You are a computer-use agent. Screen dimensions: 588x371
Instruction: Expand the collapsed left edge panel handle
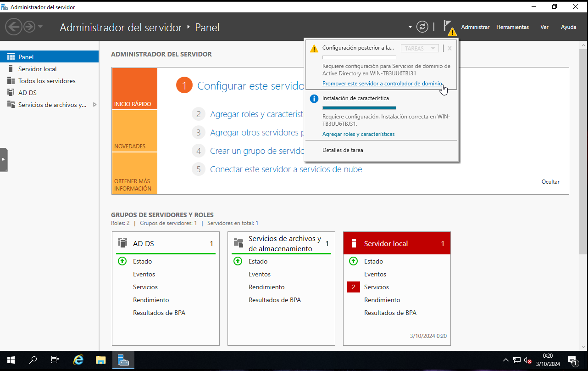pos(4,159)
